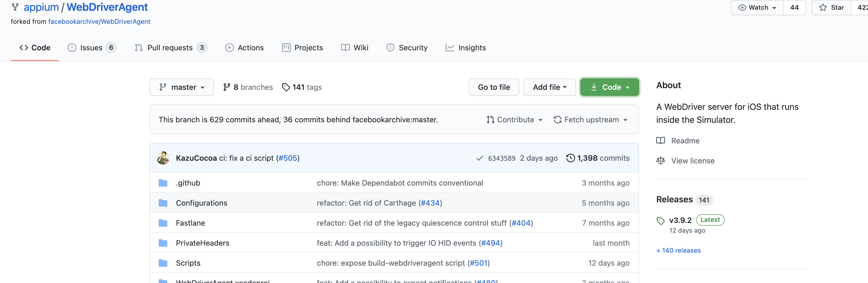Star the WebDriverAgent repository

click(832, 7)
